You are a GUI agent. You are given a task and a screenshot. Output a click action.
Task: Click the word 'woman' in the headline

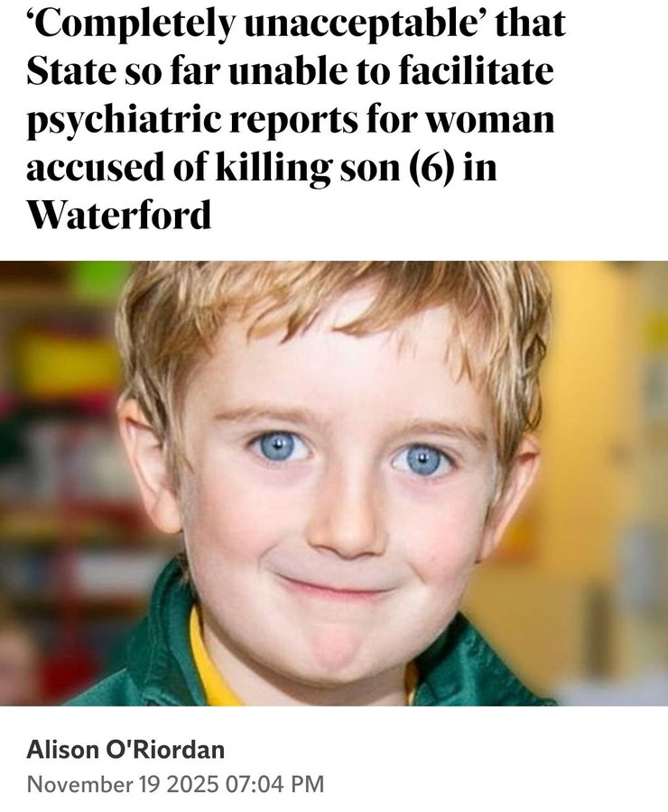(490, 120)
